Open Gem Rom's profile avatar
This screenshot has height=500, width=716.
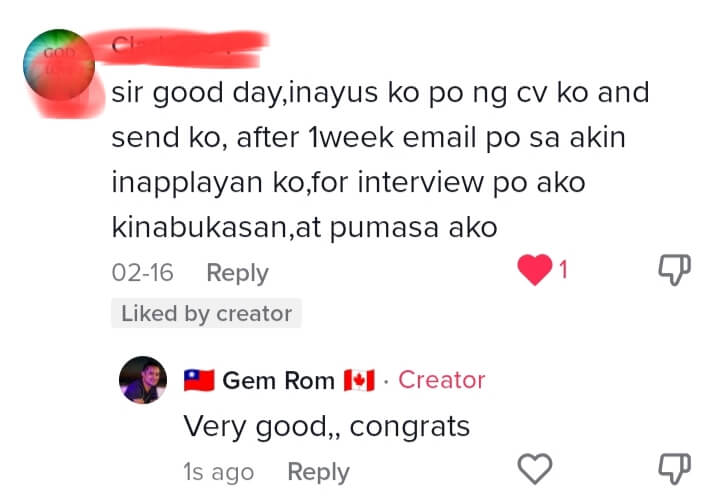tap(143, 380)
